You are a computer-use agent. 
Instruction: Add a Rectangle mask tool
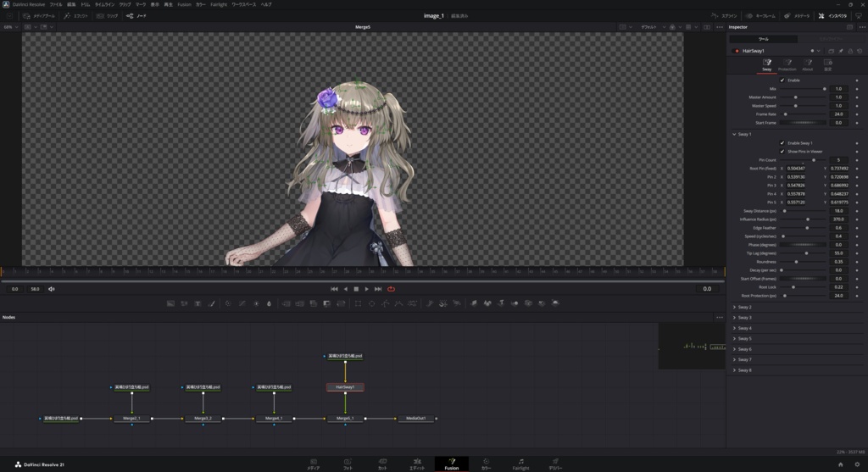[359, 303]
